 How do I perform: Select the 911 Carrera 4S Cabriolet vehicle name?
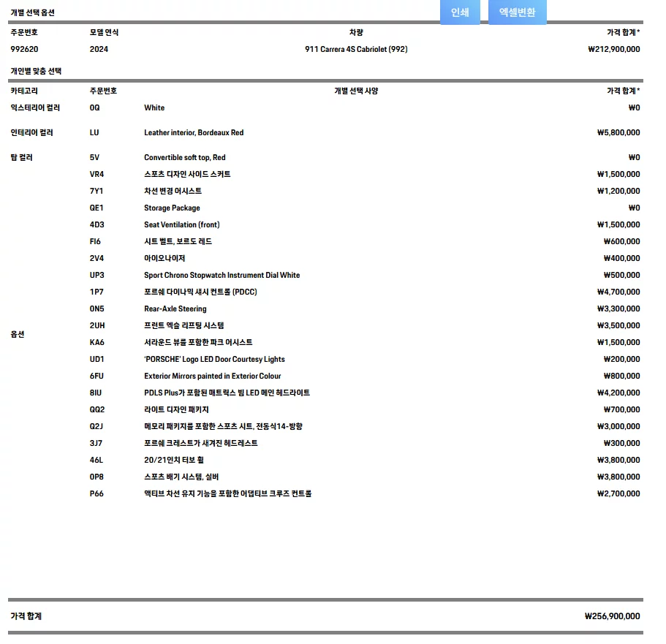[356, 50]
